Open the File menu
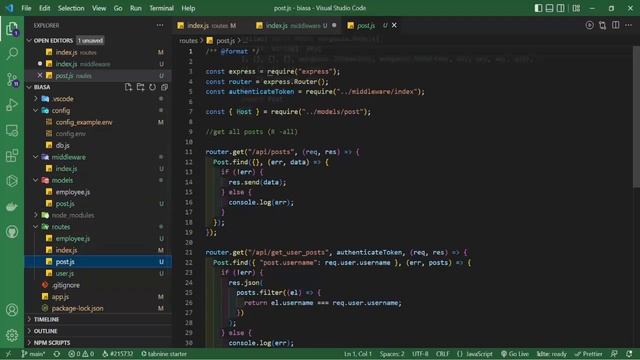Image resolution: width=640 pixels, height=360 pixels. pyautogui.click(x=26, y=8)
